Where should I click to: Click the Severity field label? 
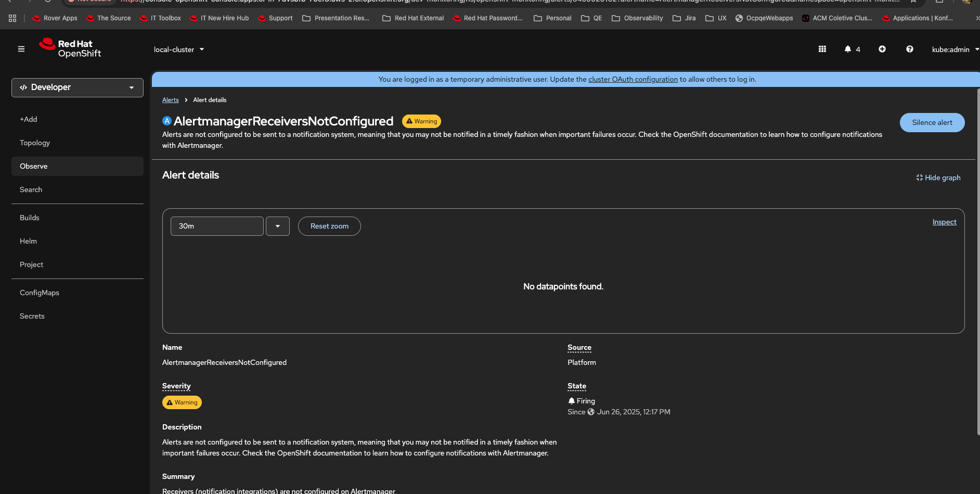176,386
